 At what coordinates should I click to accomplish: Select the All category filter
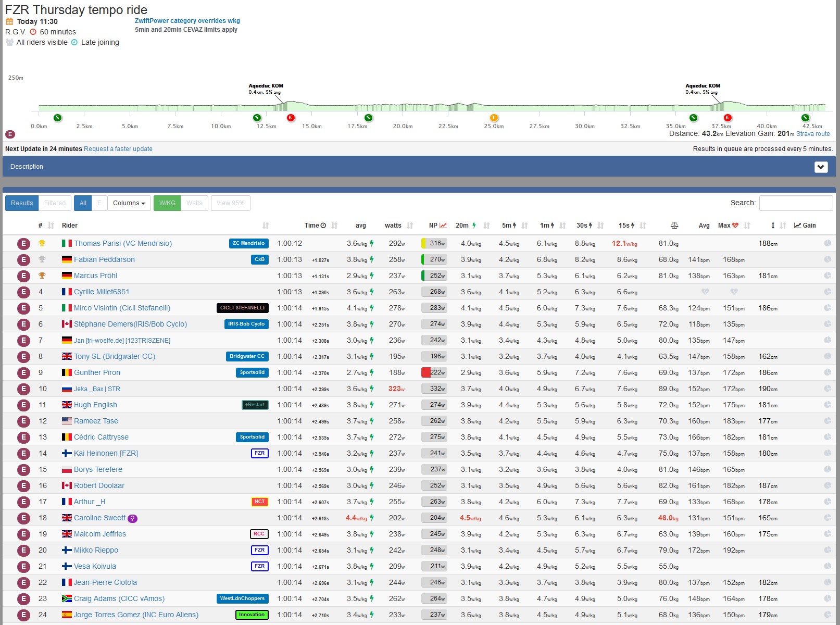(83, 203)
